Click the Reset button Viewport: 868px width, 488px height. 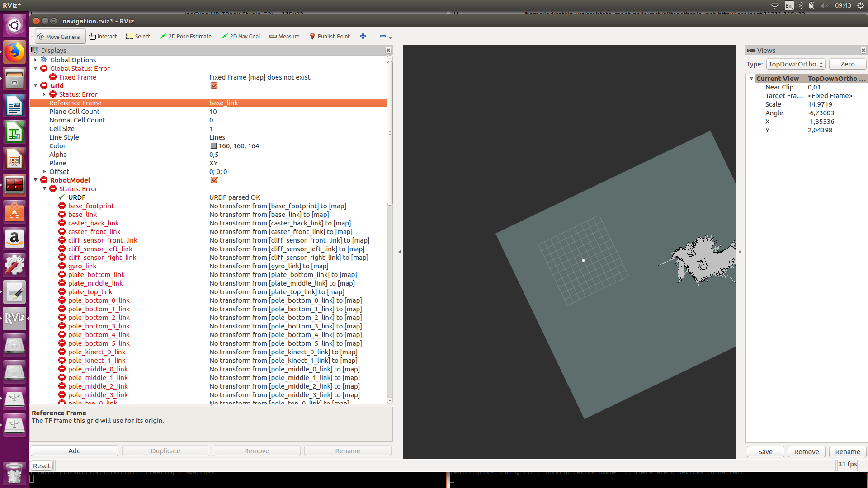(x=42, y=465)
